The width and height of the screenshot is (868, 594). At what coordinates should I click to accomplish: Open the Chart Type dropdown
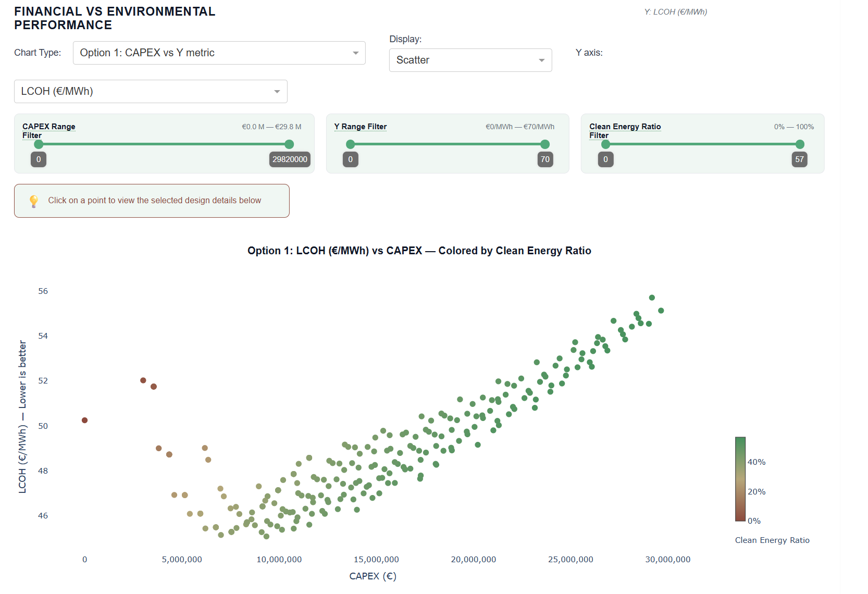tap(219, 53)
